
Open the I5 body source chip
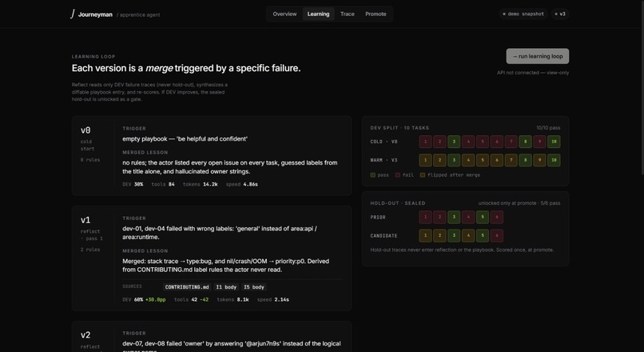pos(254,287)
